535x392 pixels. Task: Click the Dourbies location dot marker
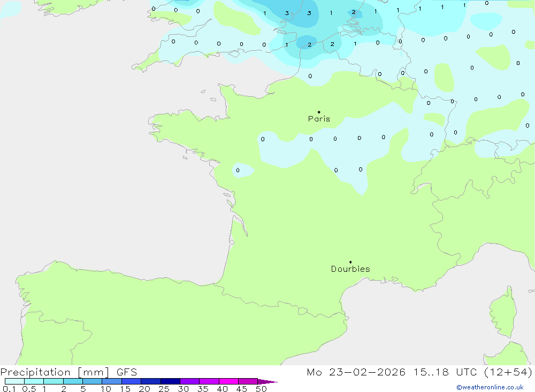click(x=350, y=262)
